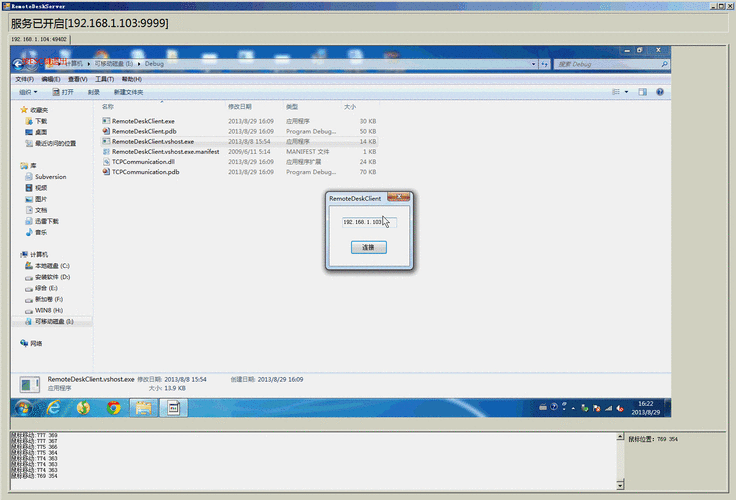Image resolution: width=736 pixels, height=500 pixels.
Task: Open the 文件(F) menu
Action: point(24,78)
